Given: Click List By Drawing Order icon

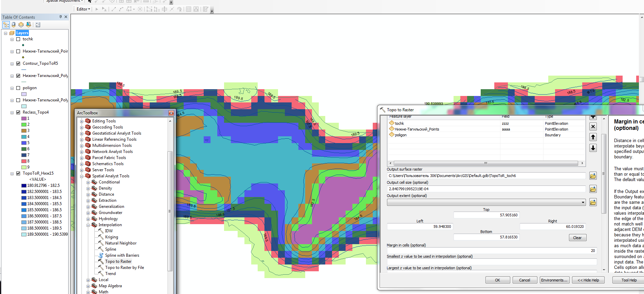Looking at the screenshot, I should pos(6,25).
